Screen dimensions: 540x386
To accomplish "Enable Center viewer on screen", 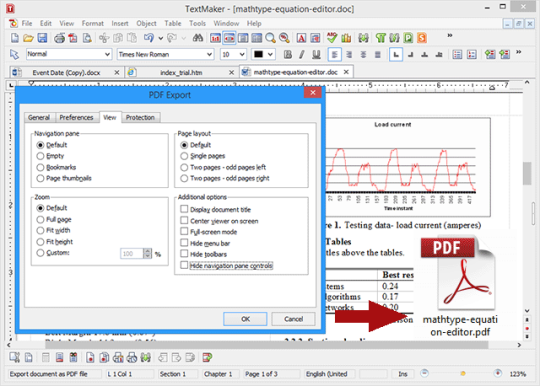I will point(184,220).
